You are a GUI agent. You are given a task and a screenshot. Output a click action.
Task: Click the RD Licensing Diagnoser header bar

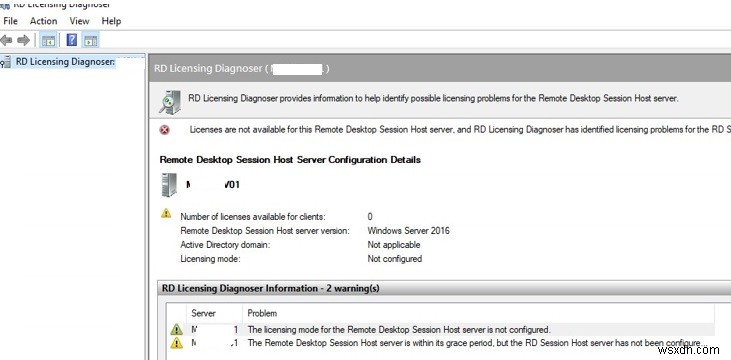[440, 69]
